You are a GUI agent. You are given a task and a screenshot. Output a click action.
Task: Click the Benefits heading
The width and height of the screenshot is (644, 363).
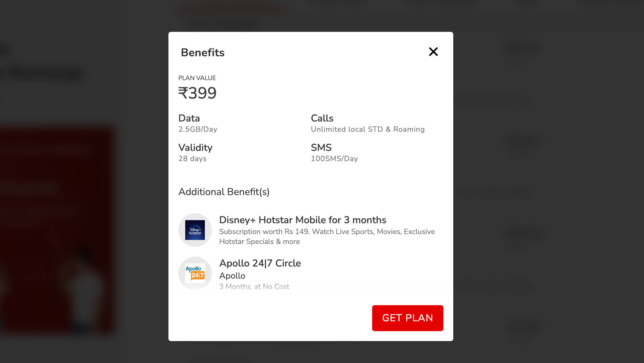click(x=202, y=53)
